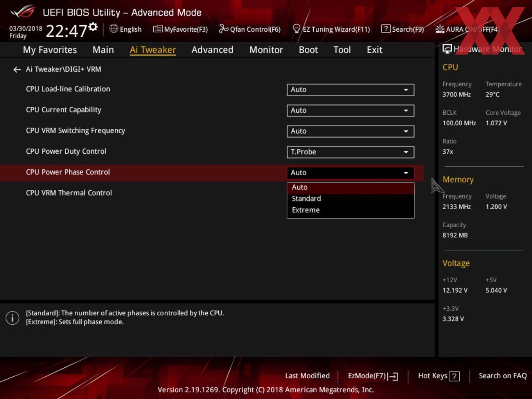Click memory capacity value 8192 MB
532x399 pixels.
point(455,235)
